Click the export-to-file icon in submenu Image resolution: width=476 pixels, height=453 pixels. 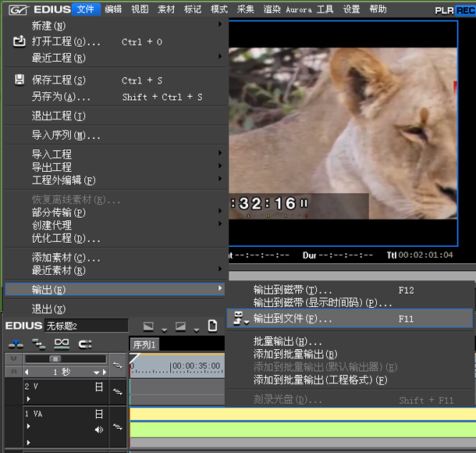click(x=240, y=319)
